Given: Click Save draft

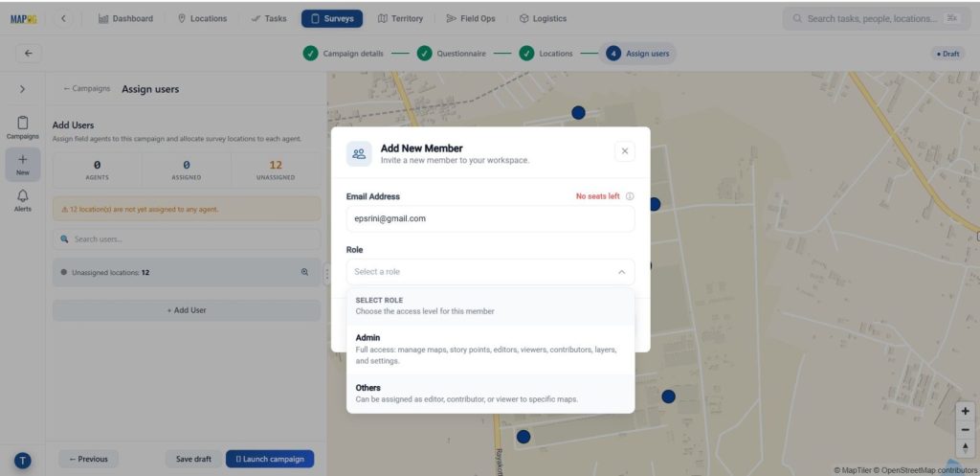Looking at the screenshot, I should (x=193, y=459).
